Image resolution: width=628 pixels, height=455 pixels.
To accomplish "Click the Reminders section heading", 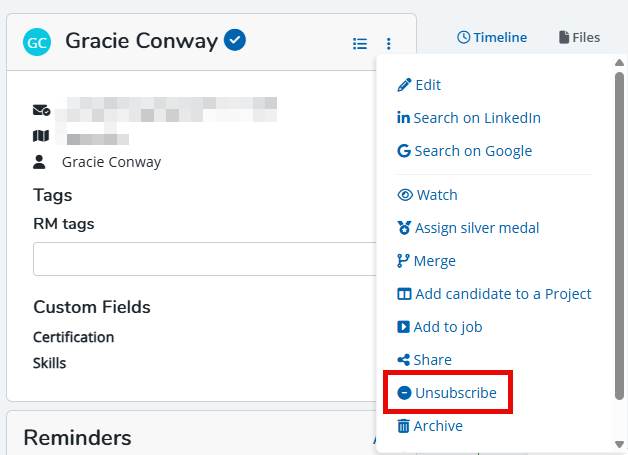I will pos(77,437).
